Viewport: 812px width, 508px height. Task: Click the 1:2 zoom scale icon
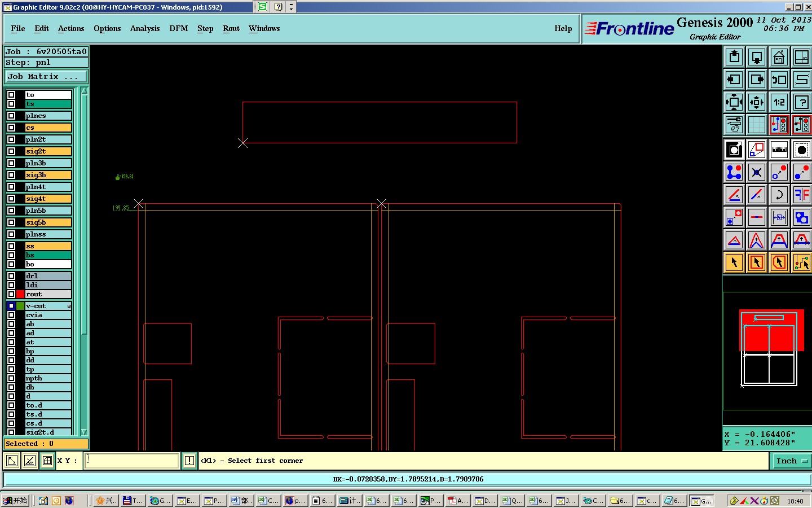coord(779,102)
